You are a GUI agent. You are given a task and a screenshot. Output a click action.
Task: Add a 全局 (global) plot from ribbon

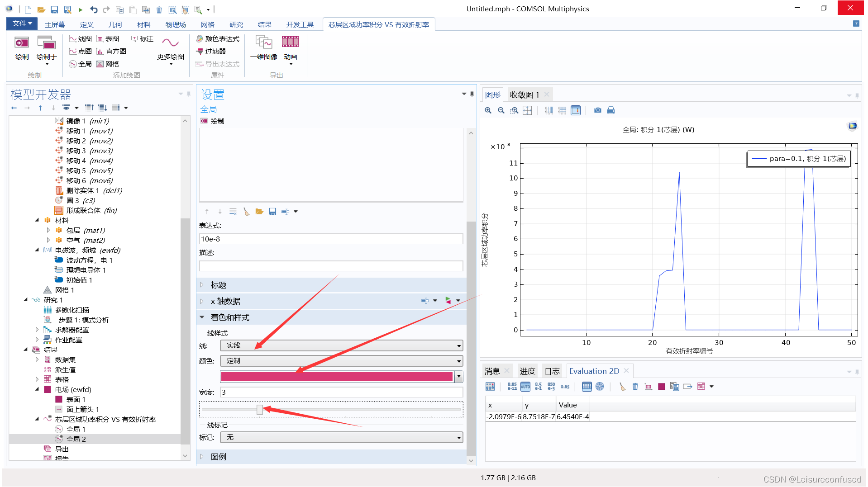81,64
